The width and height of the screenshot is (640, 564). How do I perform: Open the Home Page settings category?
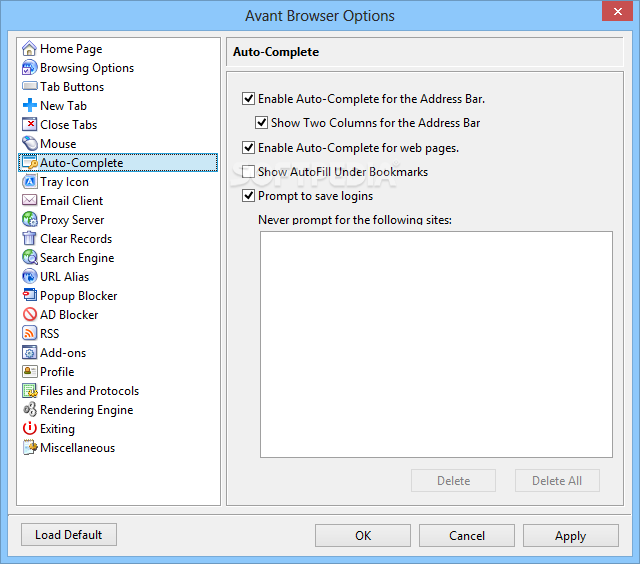(71, 49)
